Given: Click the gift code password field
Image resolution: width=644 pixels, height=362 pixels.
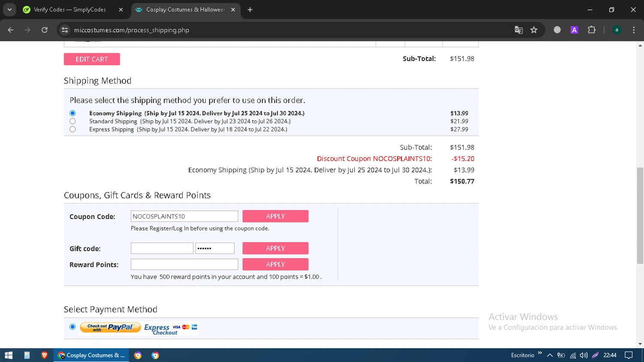Looking at the screenshot, I should point(215,248).
